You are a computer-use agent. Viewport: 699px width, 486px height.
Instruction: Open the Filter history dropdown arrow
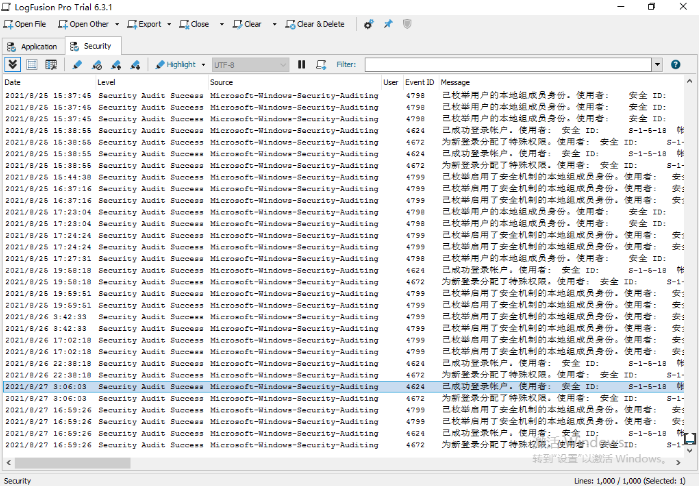(658, 65)
